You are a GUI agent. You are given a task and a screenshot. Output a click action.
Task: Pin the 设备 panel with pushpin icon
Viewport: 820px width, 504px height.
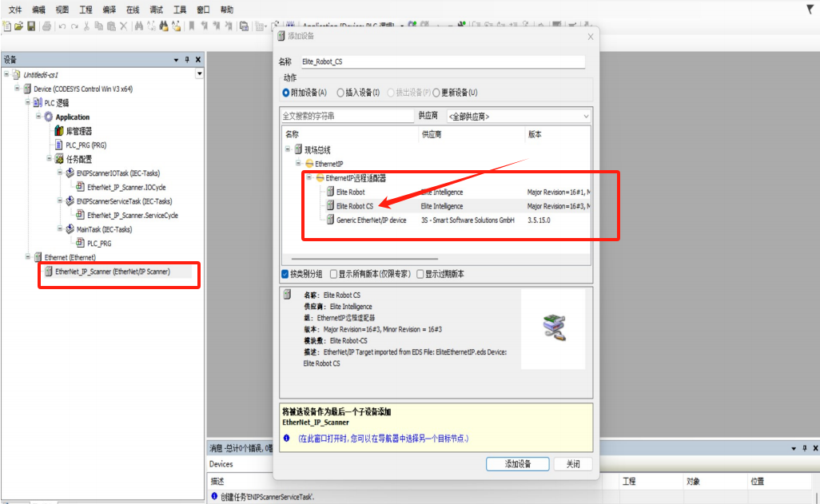[x=188, y=60]
